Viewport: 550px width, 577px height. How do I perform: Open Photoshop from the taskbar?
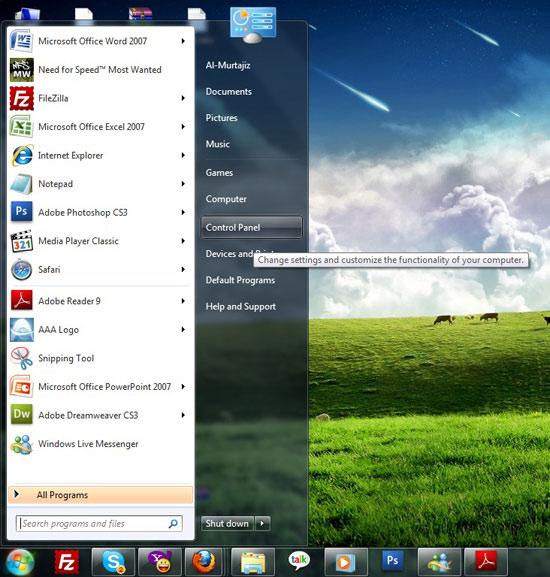coord(393,561)
